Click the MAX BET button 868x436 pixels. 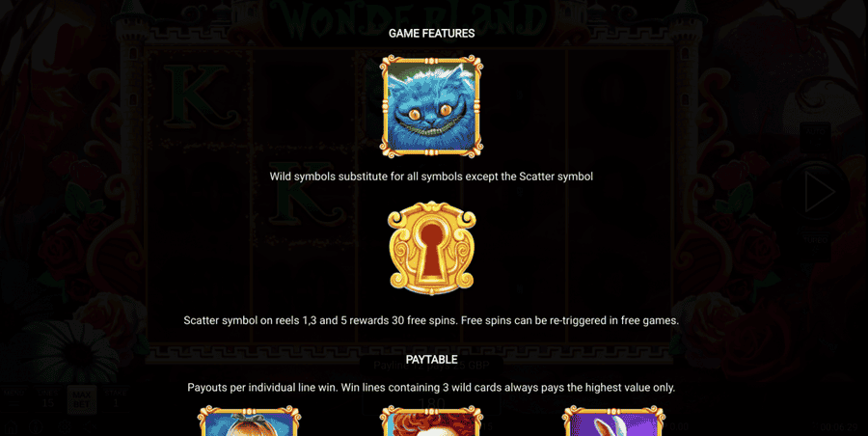(x=81, y=400)
